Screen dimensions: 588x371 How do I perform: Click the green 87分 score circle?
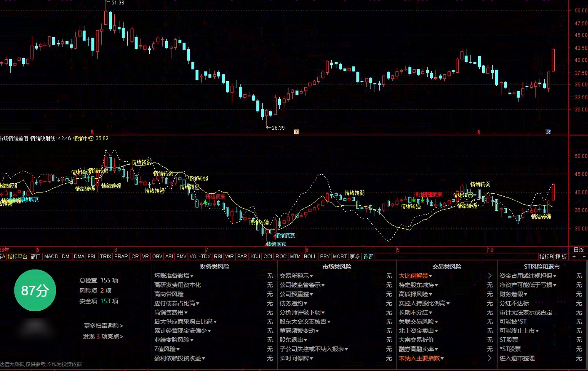[x=35, y=290]
